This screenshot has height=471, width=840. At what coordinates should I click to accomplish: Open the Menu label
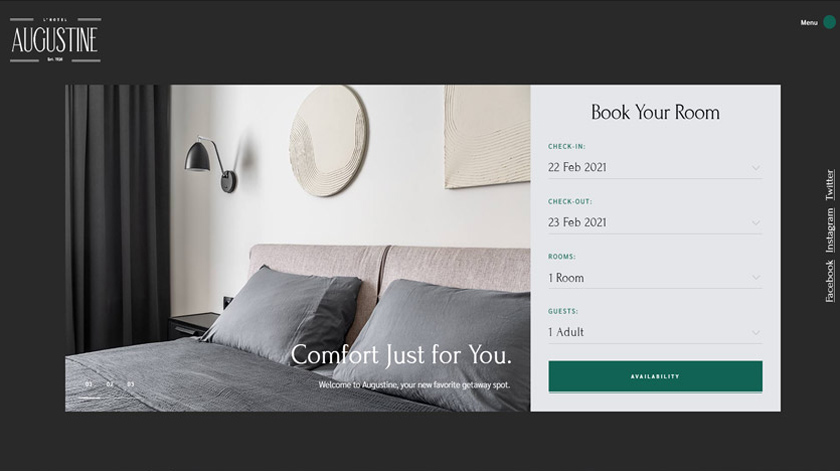pyautogui.click(x=809, y=23)
